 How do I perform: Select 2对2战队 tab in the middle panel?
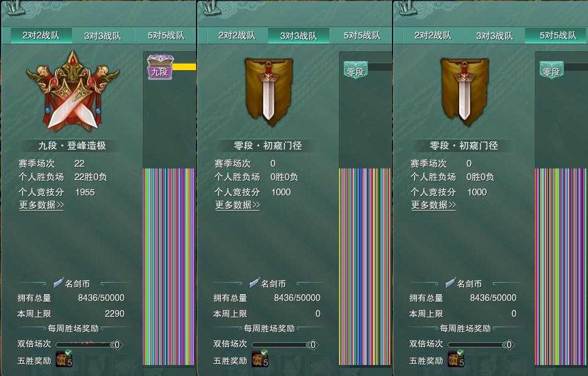pyautogui.click(x=237, y=36)
